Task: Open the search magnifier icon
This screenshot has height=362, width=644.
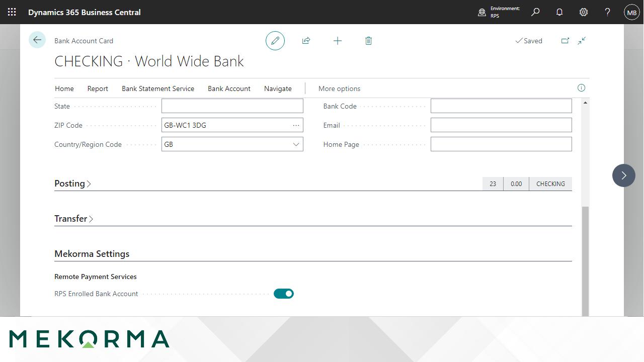Action: click(x=535, y=12)
